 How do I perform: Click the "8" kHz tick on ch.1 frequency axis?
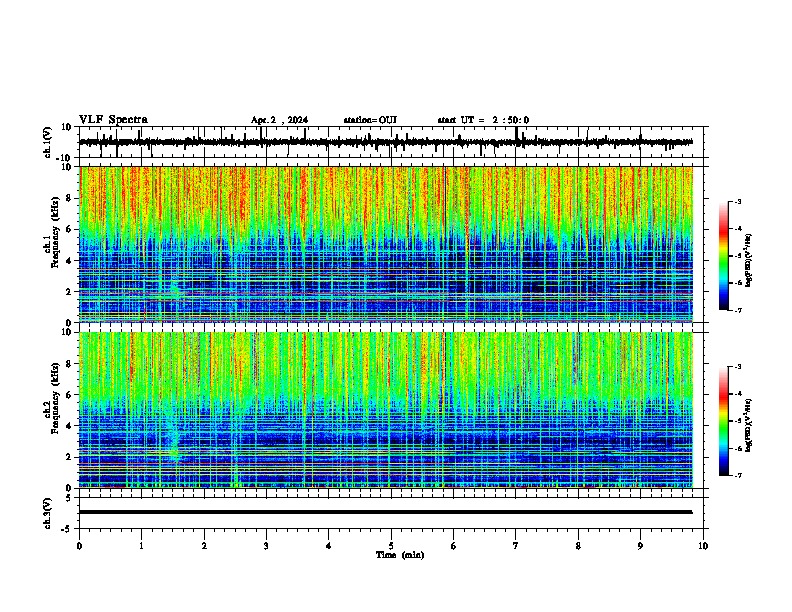pos(69,198)
